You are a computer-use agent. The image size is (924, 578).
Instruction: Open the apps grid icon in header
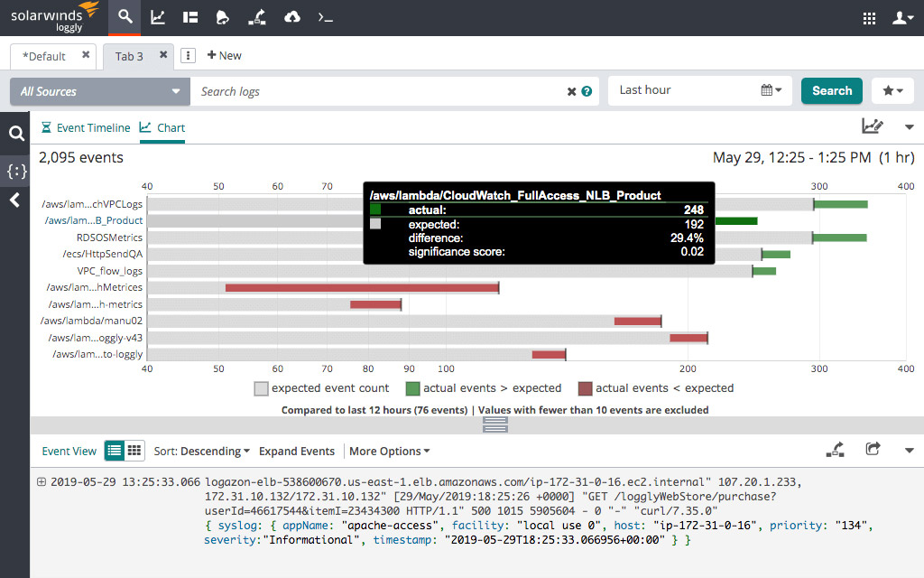tap(870, 17)
